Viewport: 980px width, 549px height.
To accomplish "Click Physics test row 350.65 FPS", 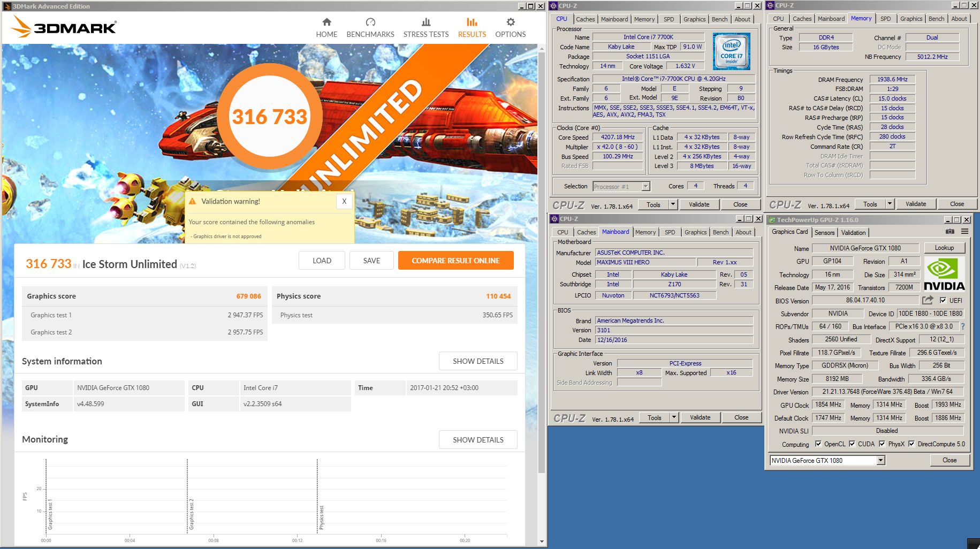I will pyautogui.click(x=395, y=315).
